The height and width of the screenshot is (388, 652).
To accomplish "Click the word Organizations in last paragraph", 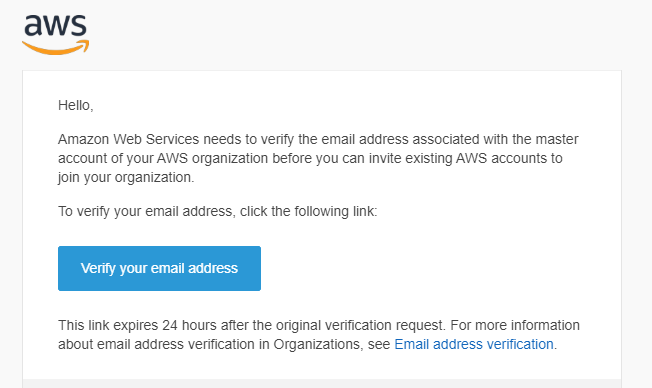I will [318, 344].
